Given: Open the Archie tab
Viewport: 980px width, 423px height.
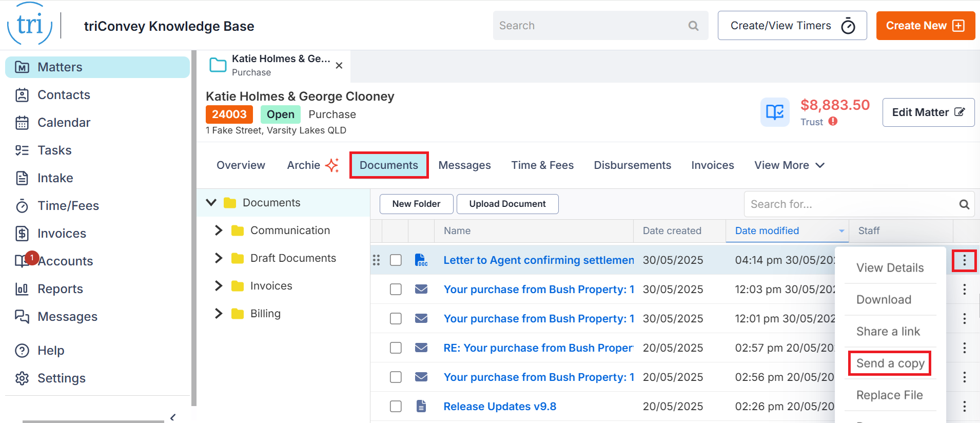Looking at the screenshot, I should click(313, 165).
